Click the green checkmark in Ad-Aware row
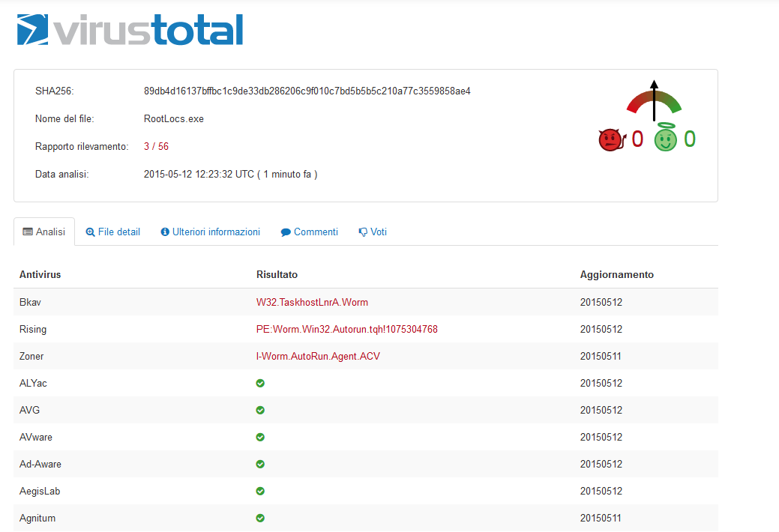This screenshot has height=532, width=779. (260, 464)
